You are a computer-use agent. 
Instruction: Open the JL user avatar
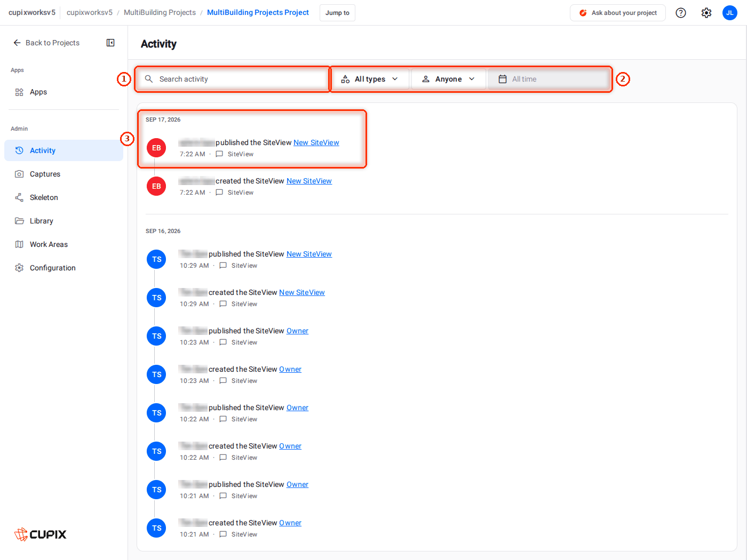(x=730, y=13)
